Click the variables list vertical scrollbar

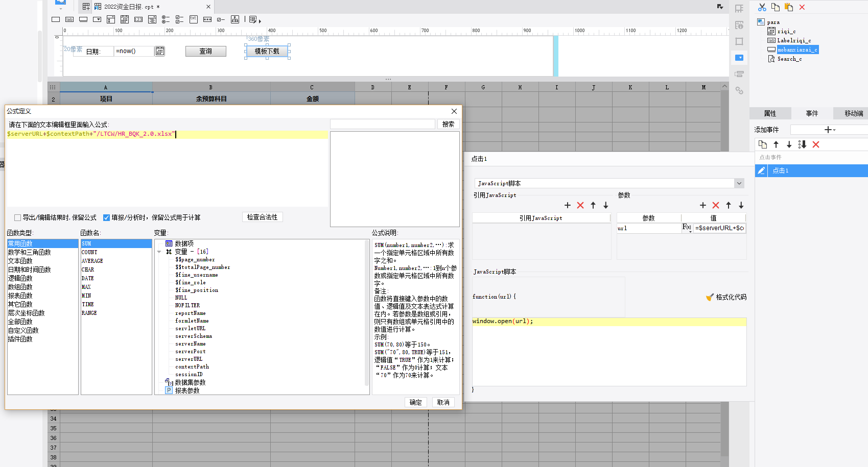coord(367,312)
